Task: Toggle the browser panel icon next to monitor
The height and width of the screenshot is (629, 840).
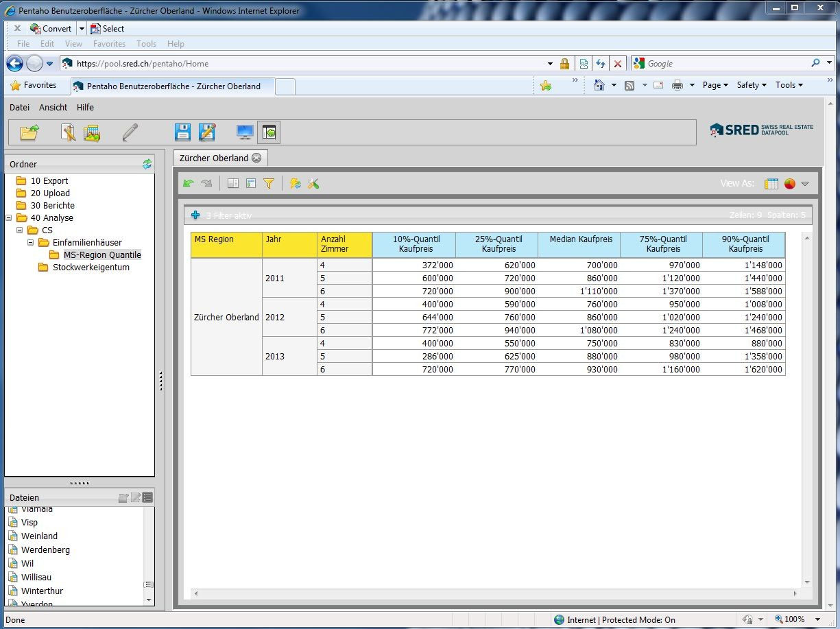Action: coord(268,132)
